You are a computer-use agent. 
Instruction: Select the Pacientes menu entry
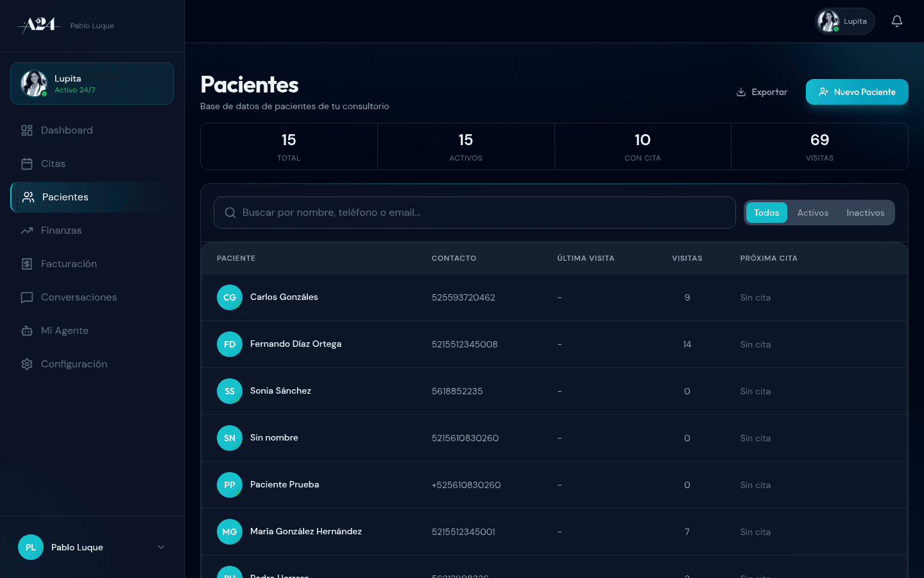64,197
